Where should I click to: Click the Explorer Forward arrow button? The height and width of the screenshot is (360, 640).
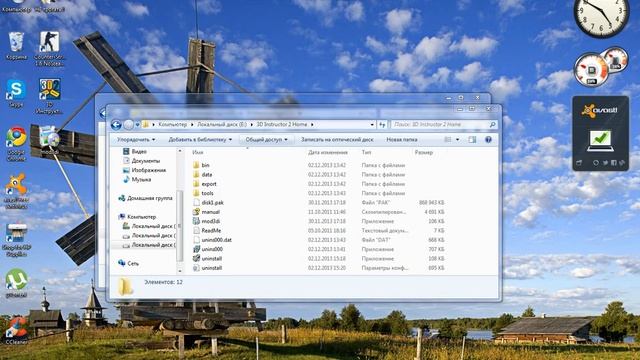pyautogui.click(x=129, y=125)
